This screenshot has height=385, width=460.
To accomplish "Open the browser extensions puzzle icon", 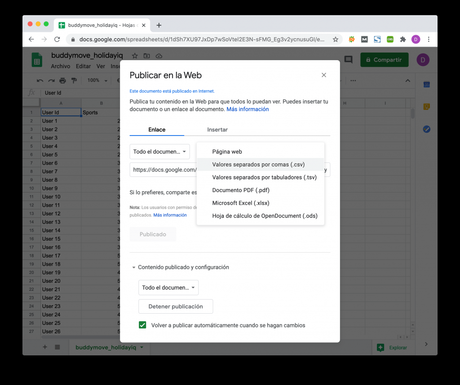I will pyautogui.click(x=403, y=39).
